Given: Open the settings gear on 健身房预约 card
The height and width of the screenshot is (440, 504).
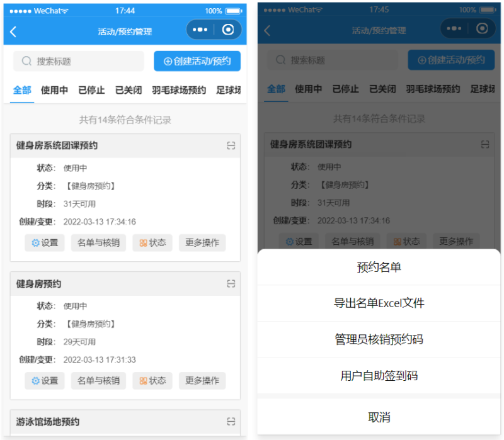Looking at the screenshot, I should coord(35,380).
